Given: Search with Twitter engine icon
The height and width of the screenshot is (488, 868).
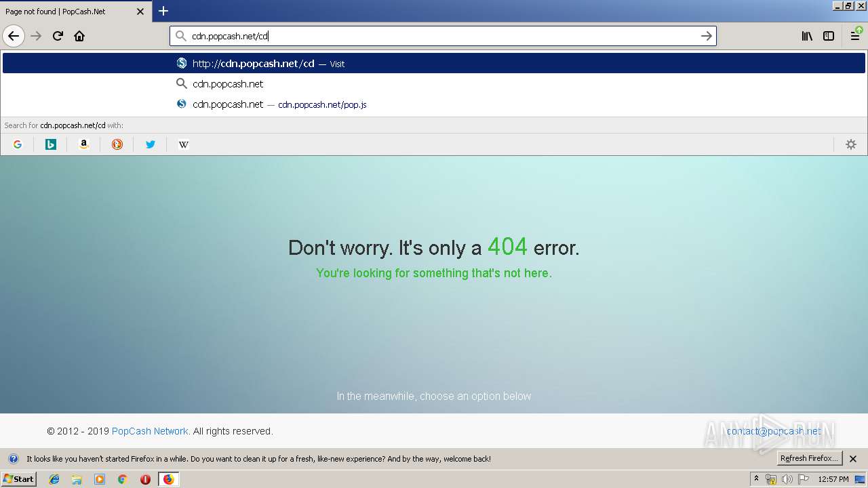Looking at the screenshot, I should click(x=151, y=144).
